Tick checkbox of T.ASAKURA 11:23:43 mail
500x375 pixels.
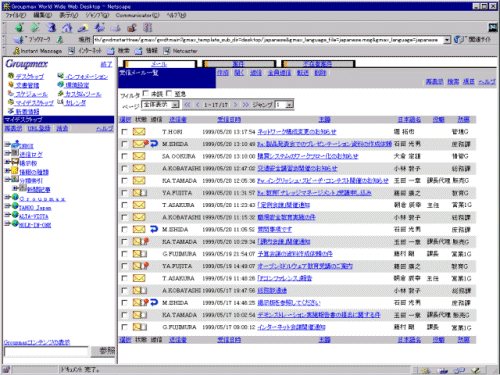(124, 205)
